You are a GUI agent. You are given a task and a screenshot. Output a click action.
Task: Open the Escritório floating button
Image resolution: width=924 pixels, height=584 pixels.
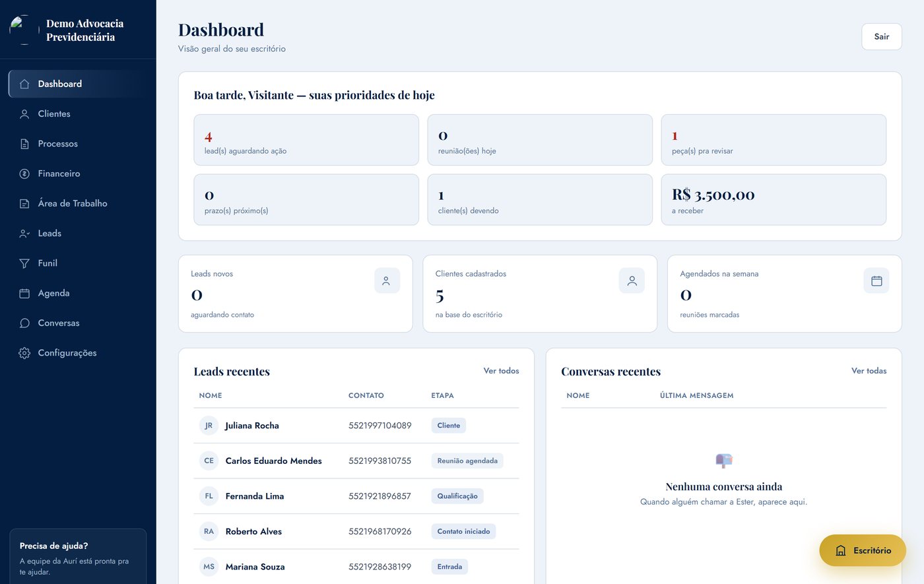863,550
